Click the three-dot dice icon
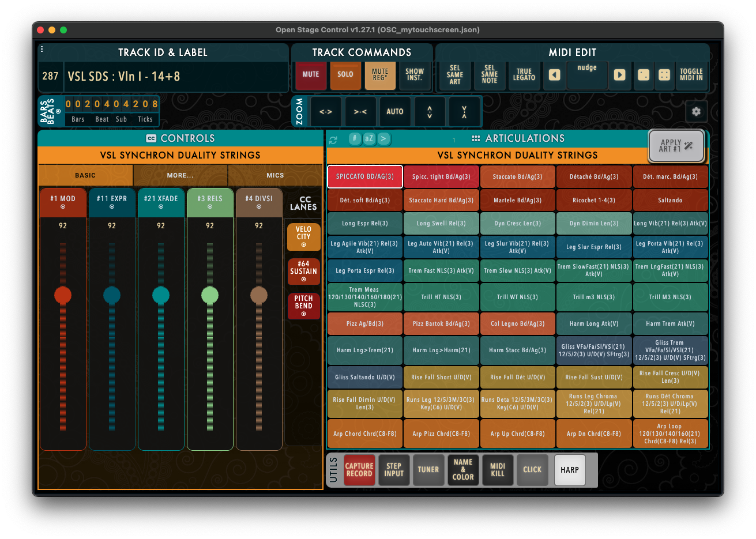Screen dimensions: 756x539 644,75
